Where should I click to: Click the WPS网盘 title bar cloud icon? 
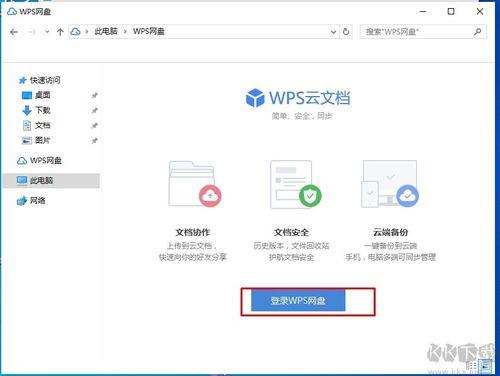(12, 12)
